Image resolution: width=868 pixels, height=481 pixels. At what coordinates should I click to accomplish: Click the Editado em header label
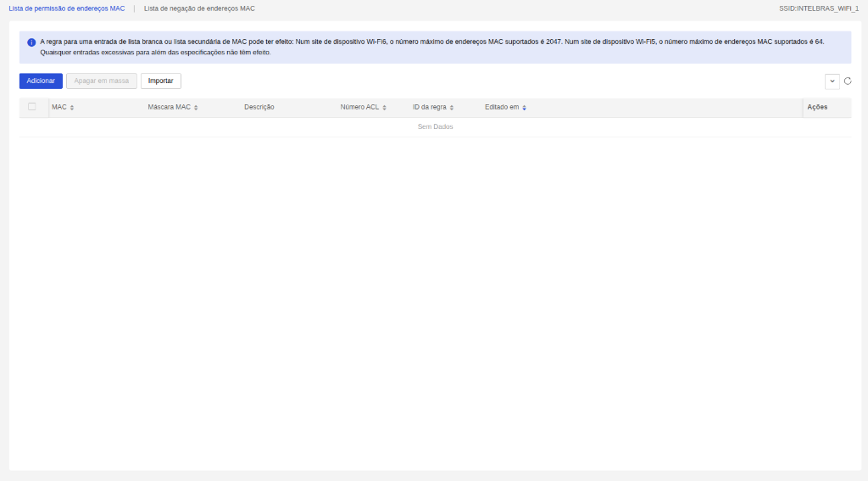[x=502, y=107]
